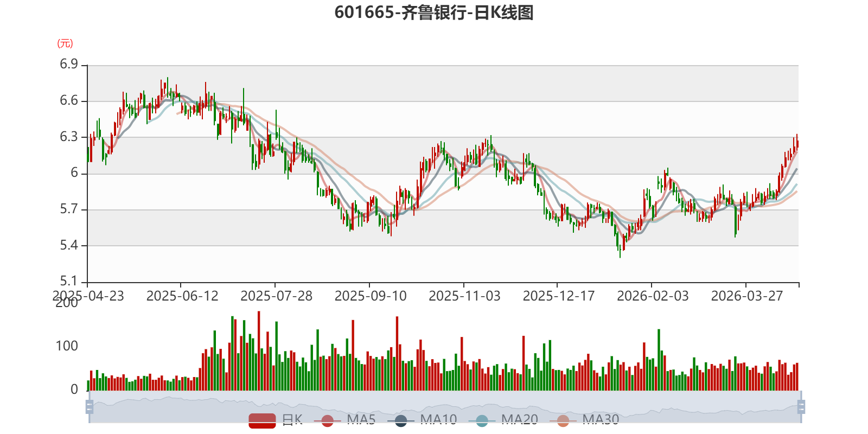Image resolution: width=868 pixels, height=434 pixels.
Task: Click the 6.9 price axis label
Action: [69, 65]
